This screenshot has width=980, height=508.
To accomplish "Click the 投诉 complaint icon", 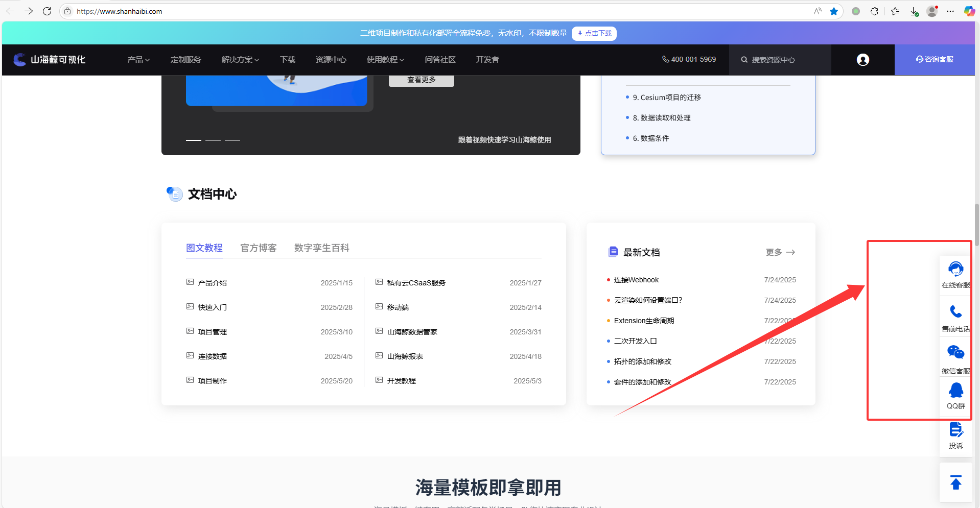I will pyautogui.click(x=956, y=430).
